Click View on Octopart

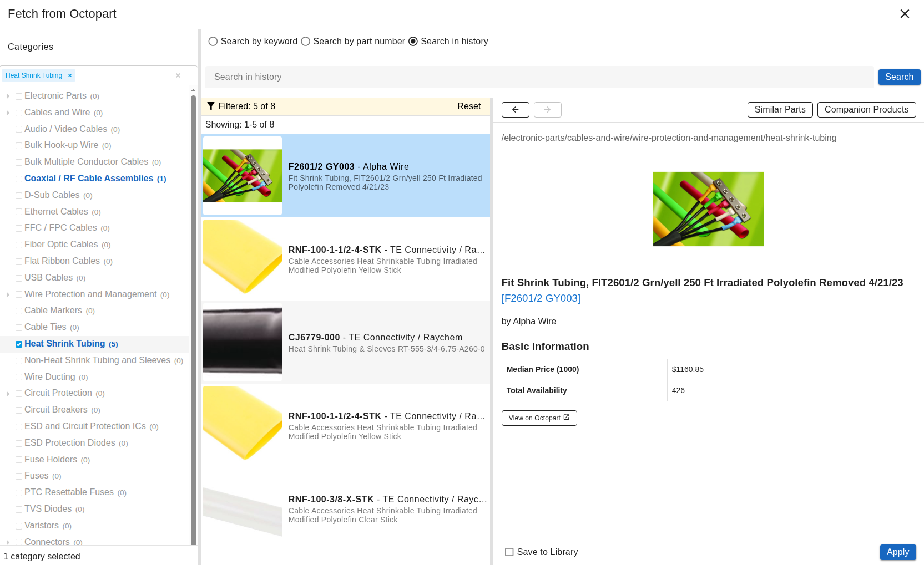(539, 418)
